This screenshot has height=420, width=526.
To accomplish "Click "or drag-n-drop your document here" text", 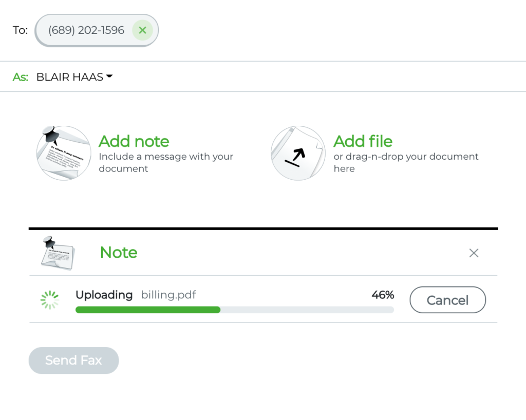I will (x=406, y=162).
